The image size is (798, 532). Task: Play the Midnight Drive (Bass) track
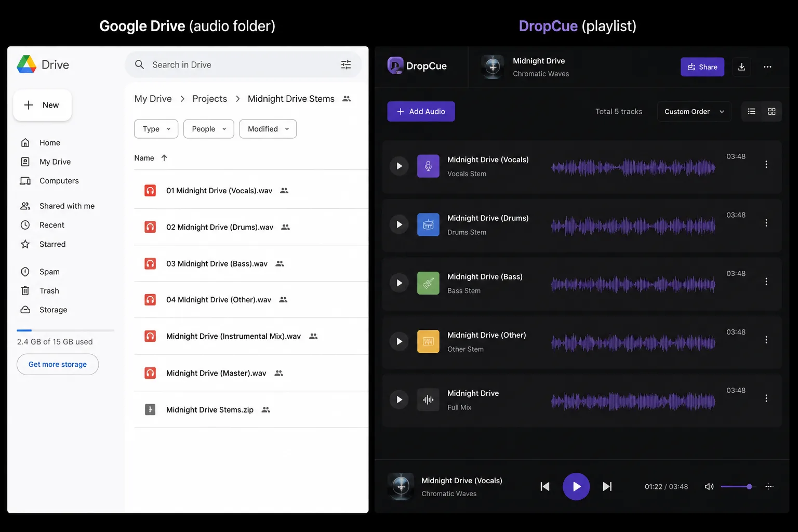399,283
